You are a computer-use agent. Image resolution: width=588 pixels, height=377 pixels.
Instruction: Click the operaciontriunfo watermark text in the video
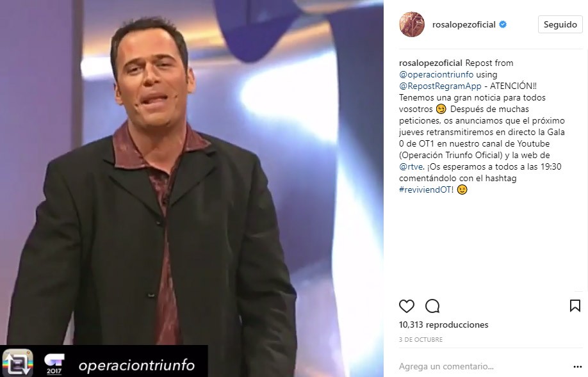(x=136, y=365)
